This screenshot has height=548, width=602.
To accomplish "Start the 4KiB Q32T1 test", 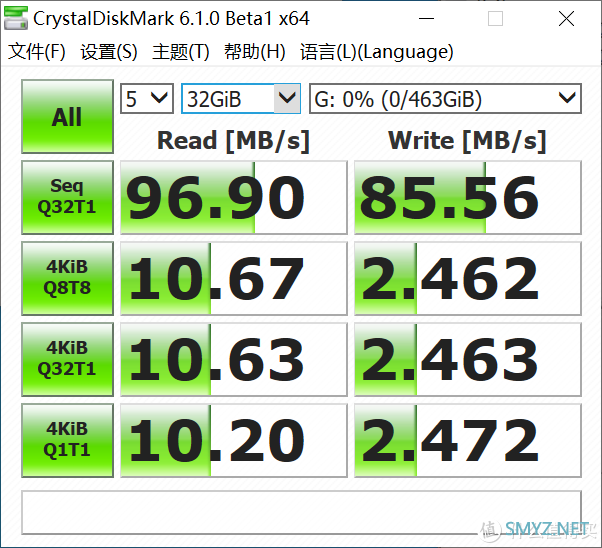I will (68, 359).
